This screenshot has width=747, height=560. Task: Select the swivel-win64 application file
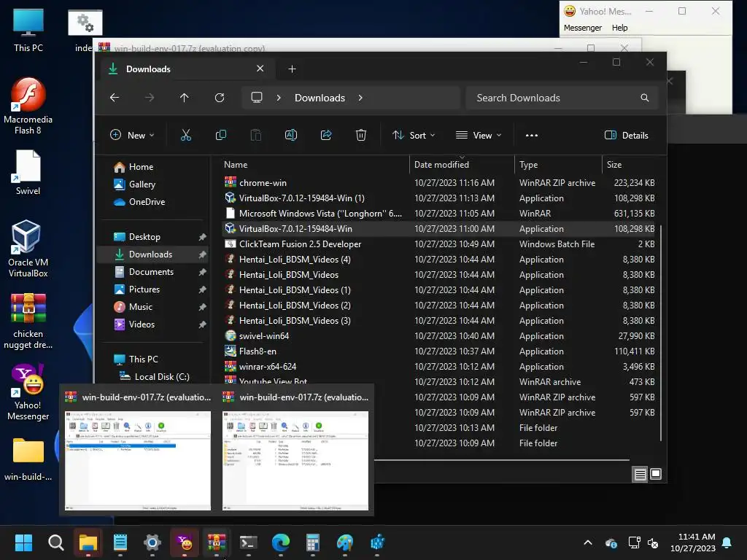click(264, 336)
